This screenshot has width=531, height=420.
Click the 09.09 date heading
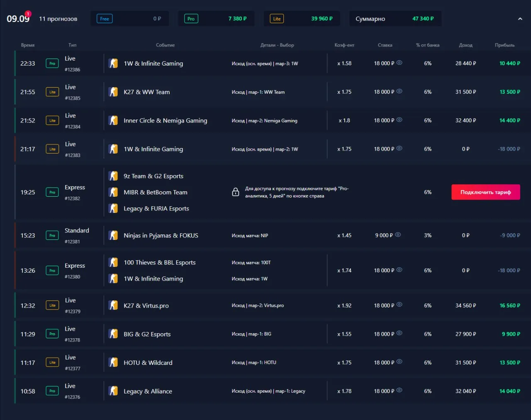(x=18, y=19)
